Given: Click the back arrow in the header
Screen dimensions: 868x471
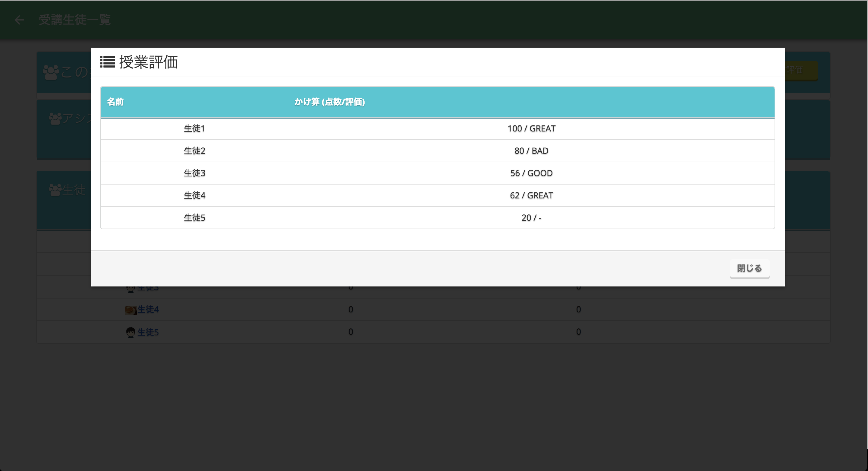Looking at the screenshot, I should [20, 20].
